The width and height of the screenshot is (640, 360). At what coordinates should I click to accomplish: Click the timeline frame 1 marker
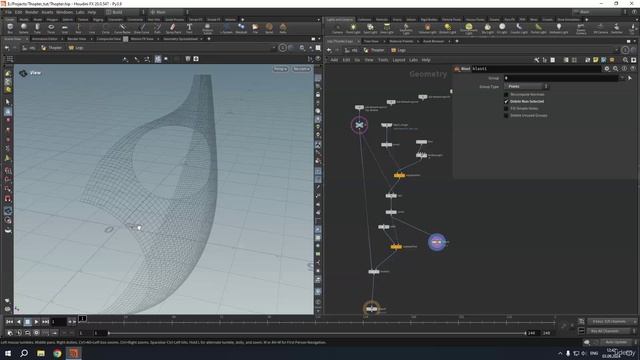82,318
